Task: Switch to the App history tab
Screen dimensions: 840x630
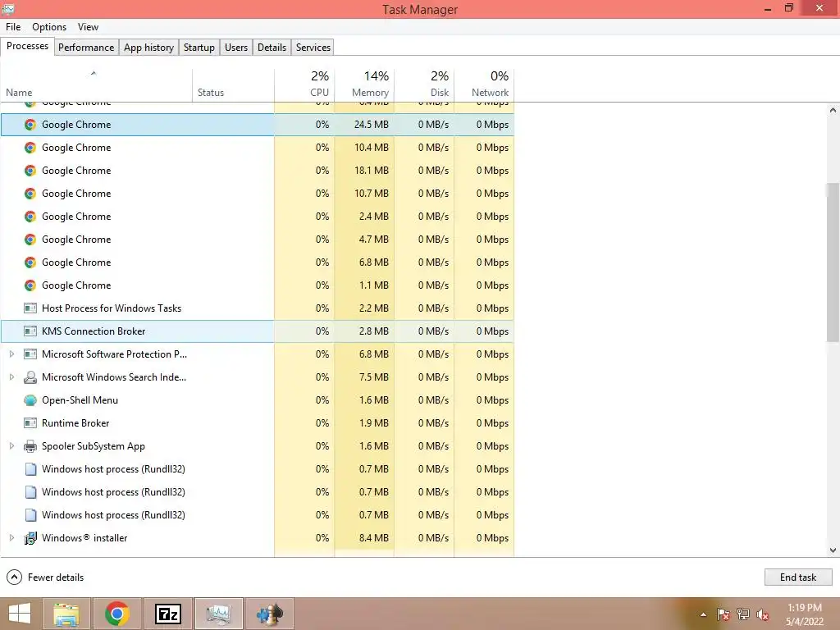Action: [149, 47]
